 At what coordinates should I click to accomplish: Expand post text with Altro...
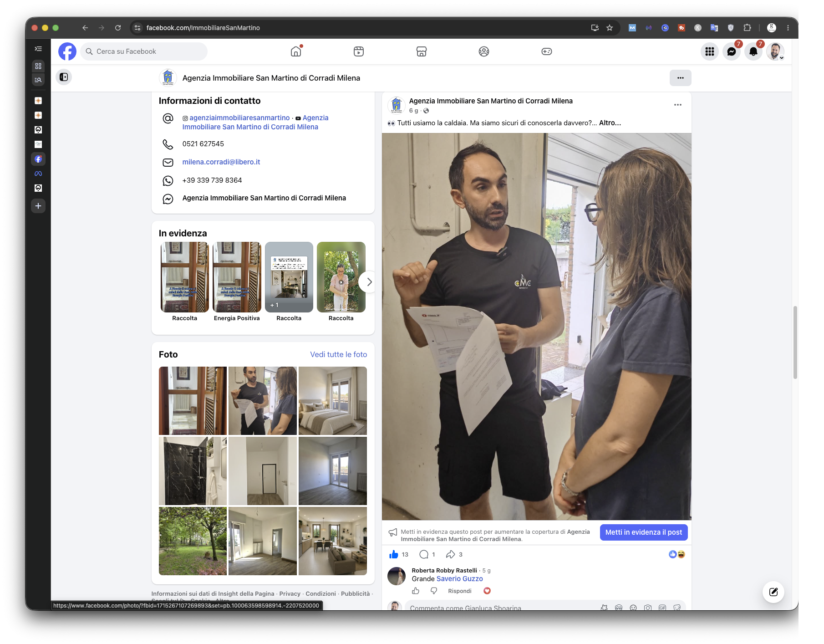(610, 123)
